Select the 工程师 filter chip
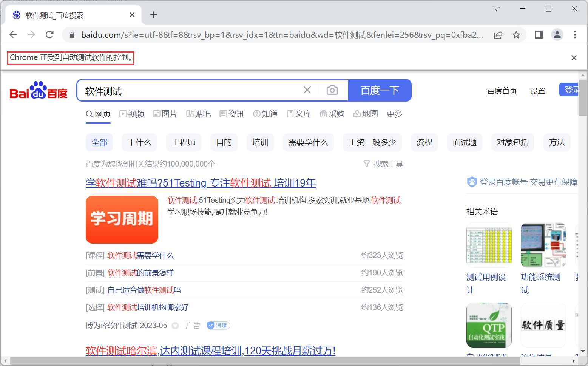This screenshot has width=588, height=366. pos(184,142)
